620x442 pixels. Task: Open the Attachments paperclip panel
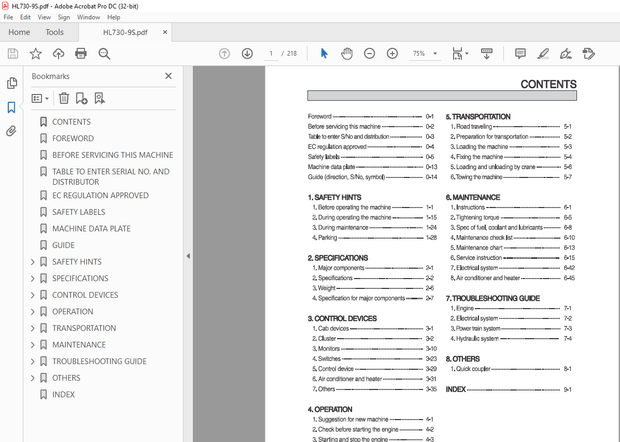11,131
